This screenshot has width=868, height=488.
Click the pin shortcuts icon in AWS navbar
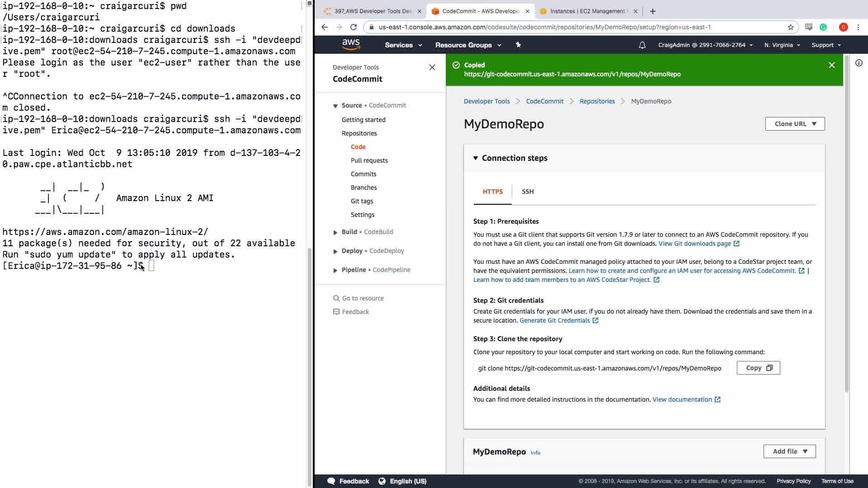point(518,45)
